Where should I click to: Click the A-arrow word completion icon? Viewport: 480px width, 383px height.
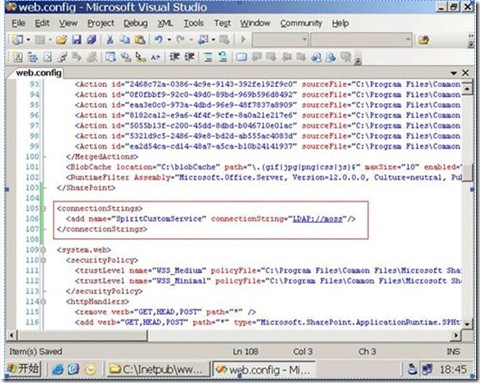click(155, 57)
